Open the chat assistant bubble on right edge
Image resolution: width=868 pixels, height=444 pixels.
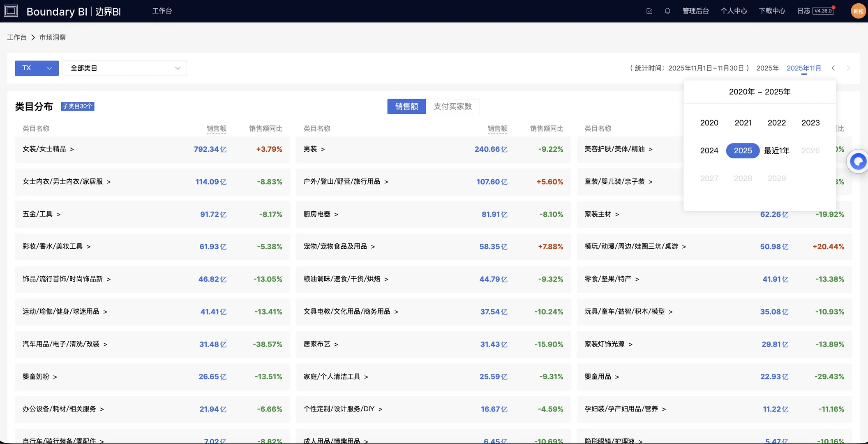point(858,161)
